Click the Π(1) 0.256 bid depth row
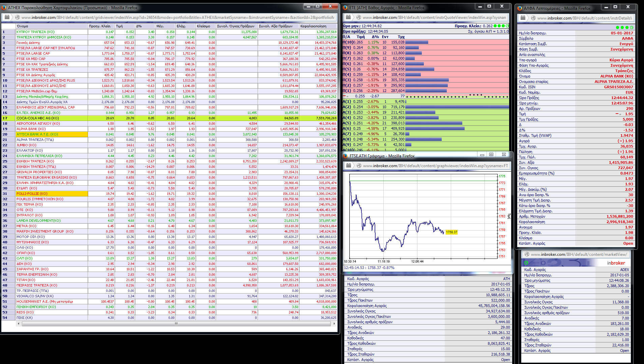This screenshot has height=364, width=644. 426,91
